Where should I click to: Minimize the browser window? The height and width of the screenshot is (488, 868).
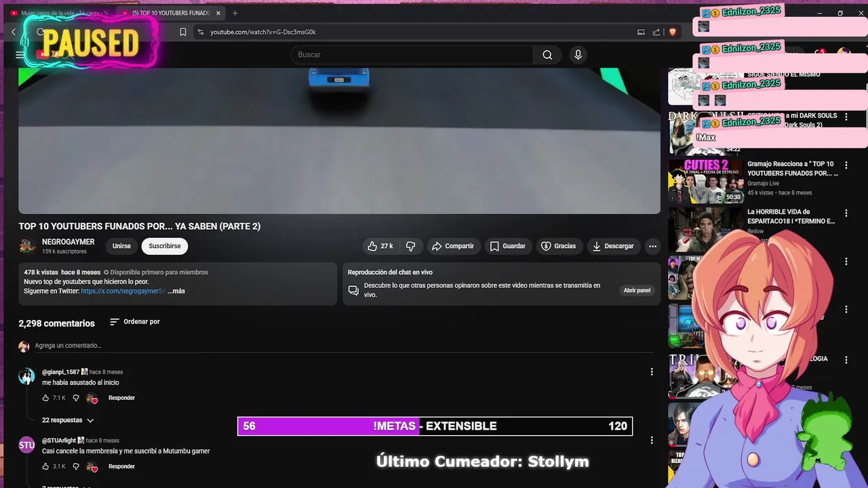coord(819,13)
